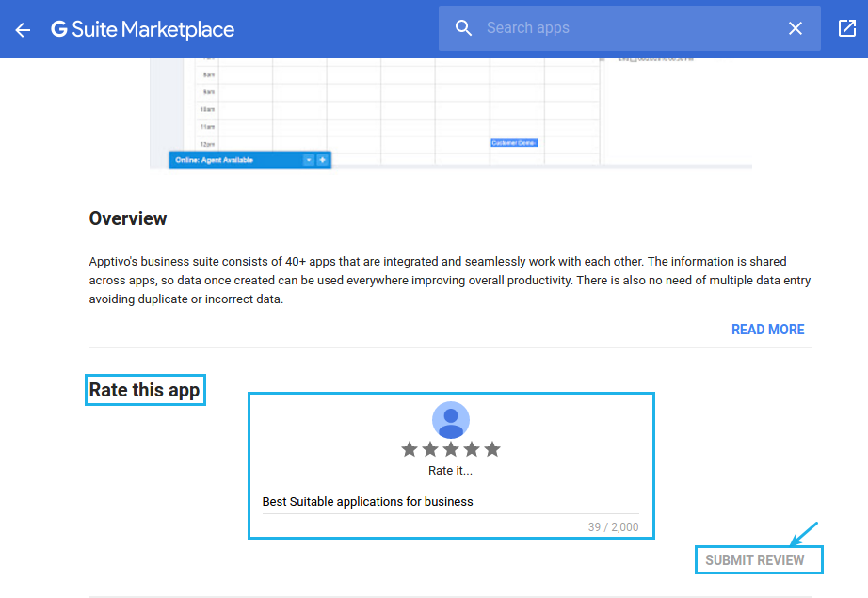Open the Search apps input box

coord(612,27)
